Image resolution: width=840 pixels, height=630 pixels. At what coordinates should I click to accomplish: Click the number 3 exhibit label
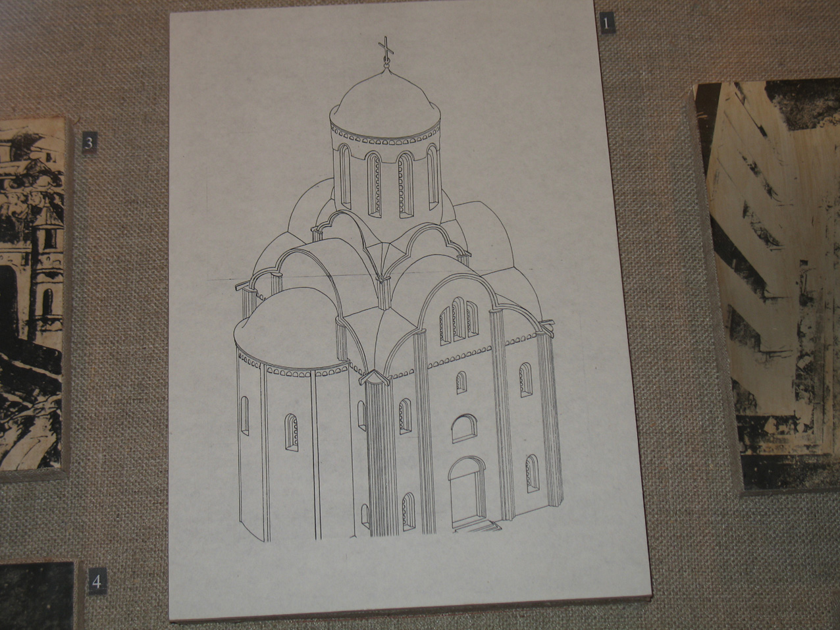(90, 142)
